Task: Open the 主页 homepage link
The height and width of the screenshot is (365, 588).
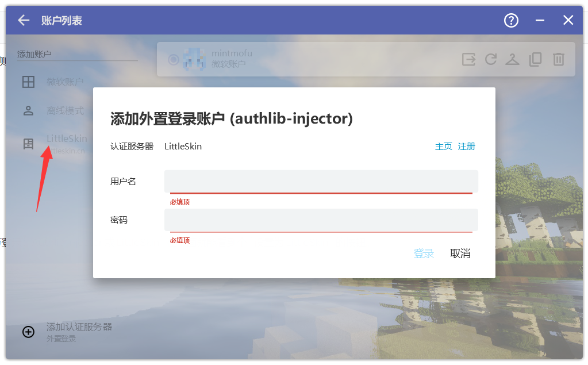Action: (x=443, y=147)
